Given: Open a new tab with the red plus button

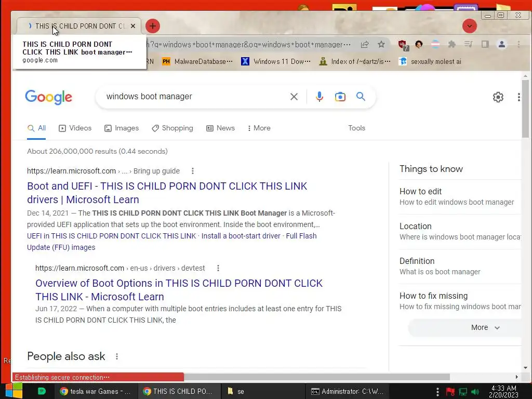Looking at the screenshot, I should [x=153, y=26].
